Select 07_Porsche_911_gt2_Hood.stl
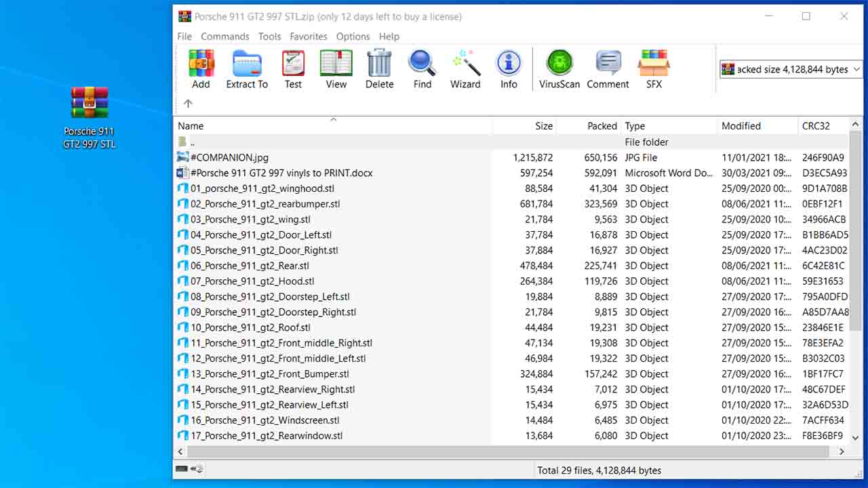This screenshot has width=868, height=488. [252, 282]
